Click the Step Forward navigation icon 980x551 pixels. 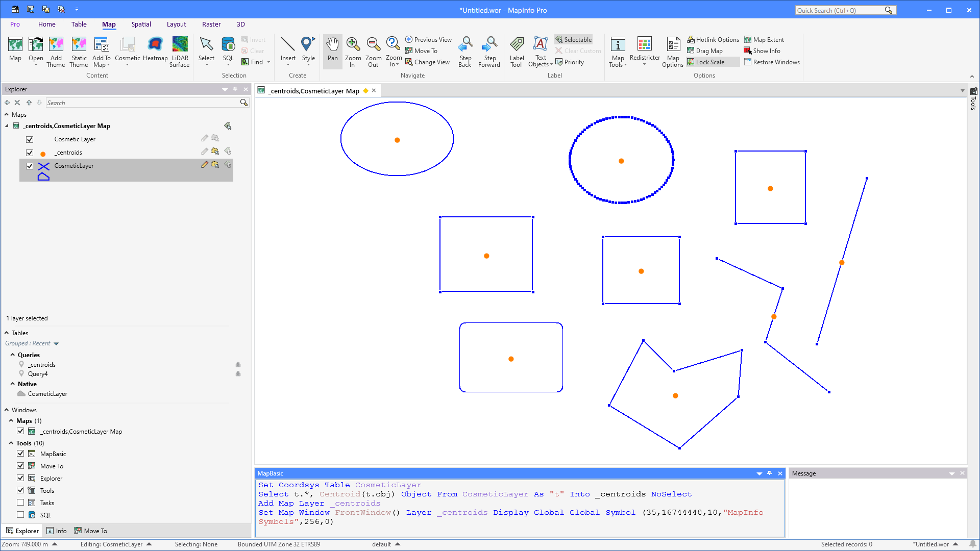(x=489, y=51)
